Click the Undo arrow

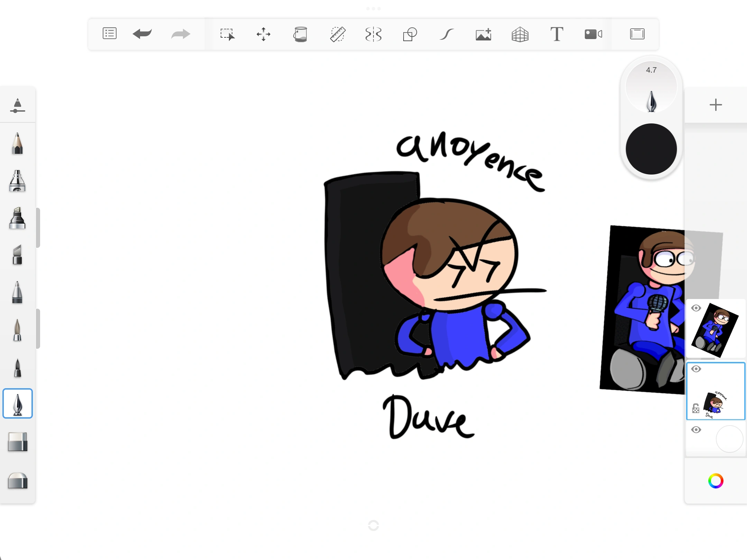(142, 34)
